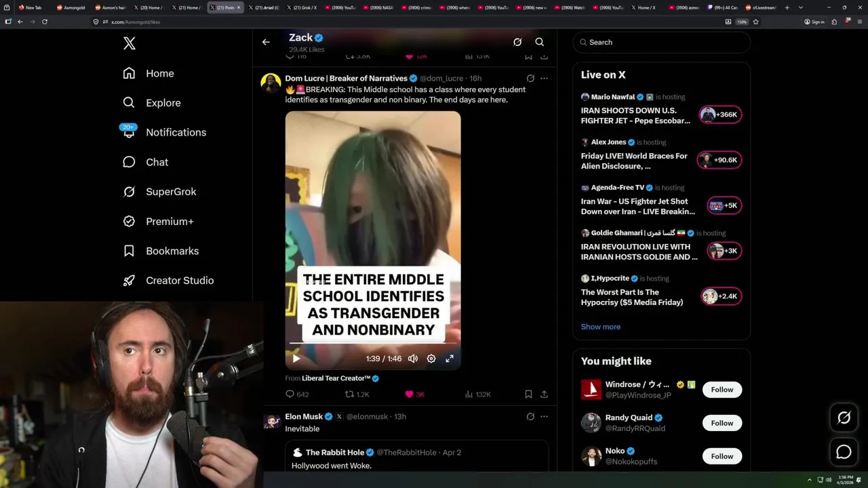Image resolution: width=868 pixels, height=488 pixels.
Task: Switch to Grok / X browser tab
Action: 302,7
